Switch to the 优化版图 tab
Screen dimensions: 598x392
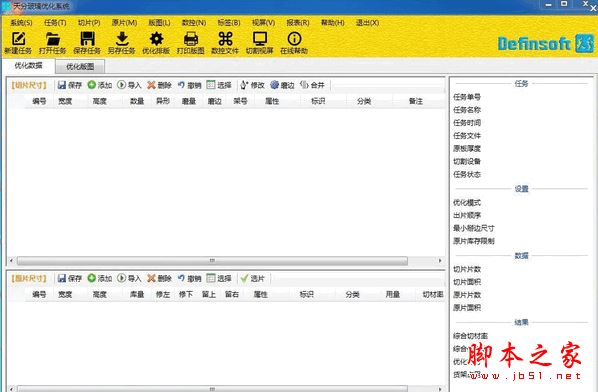80,67
